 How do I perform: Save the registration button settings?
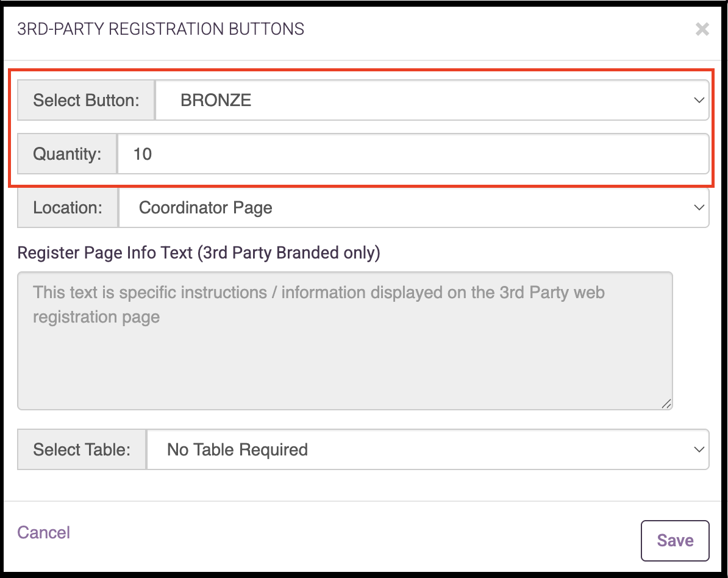pos(675,541)
